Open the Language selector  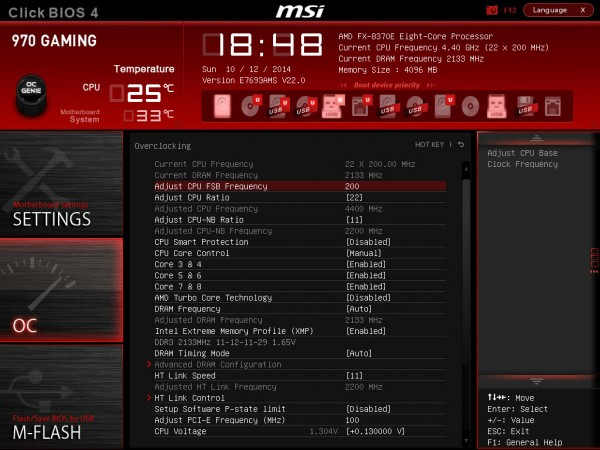click(x=557, y=10)
